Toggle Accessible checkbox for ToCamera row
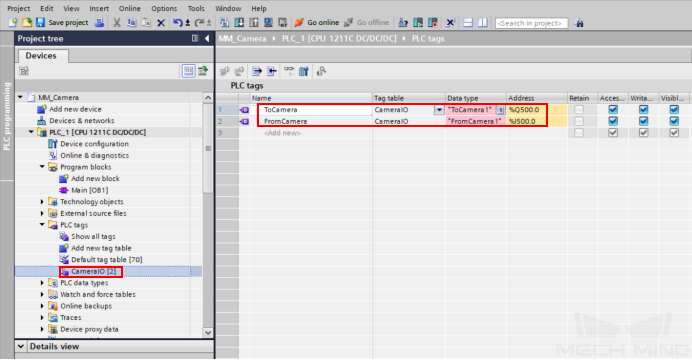Screen dimensions: 692x360 click(613, 109)
